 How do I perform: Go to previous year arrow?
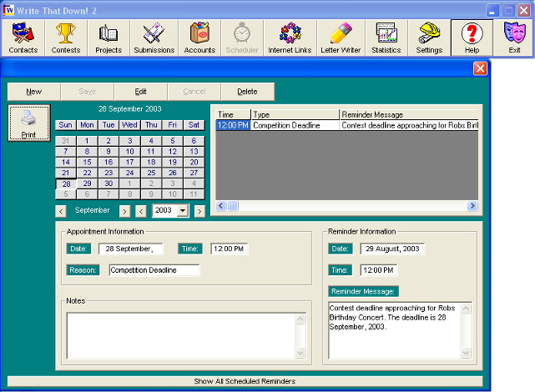pyautogui.click(x=140, y=211)
